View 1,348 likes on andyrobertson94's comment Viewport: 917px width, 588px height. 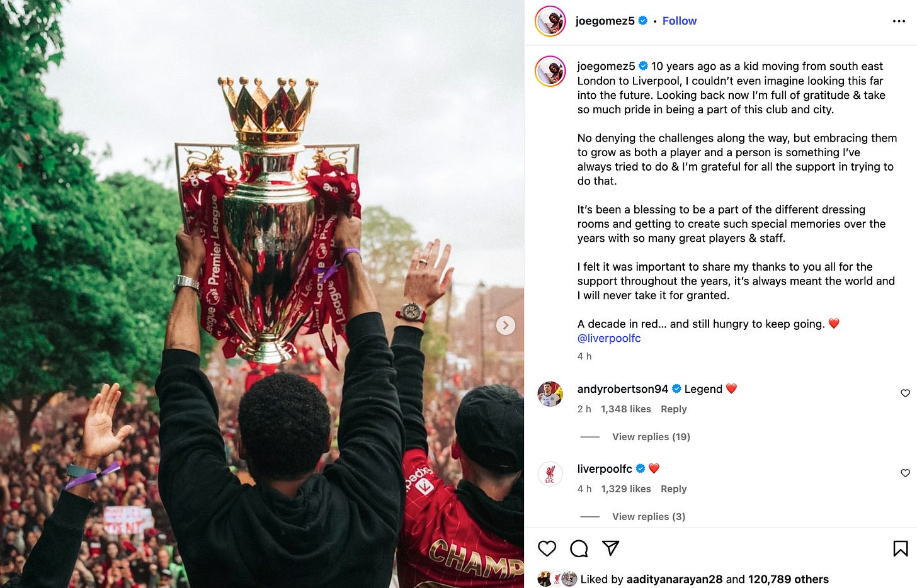[x=626, y=409]
